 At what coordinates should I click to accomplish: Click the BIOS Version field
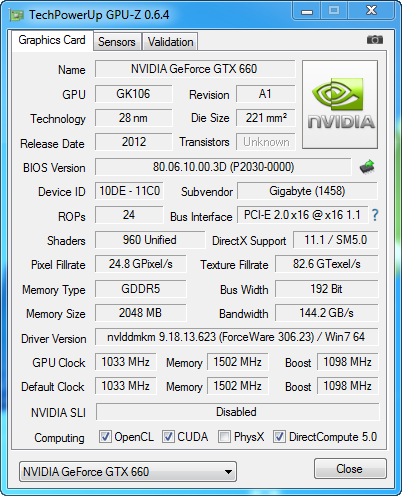[x=223, y=167]
